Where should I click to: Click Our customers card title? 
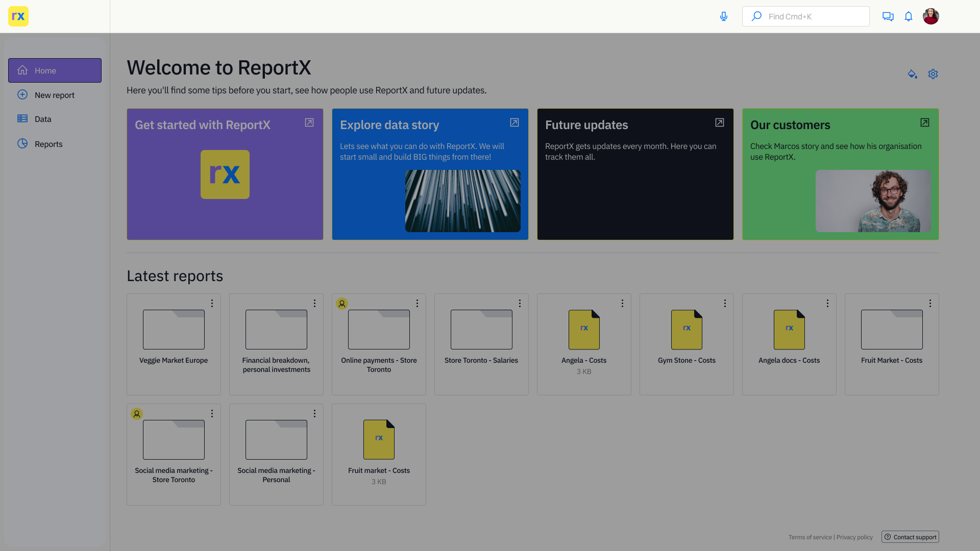[x=790, y=125]
